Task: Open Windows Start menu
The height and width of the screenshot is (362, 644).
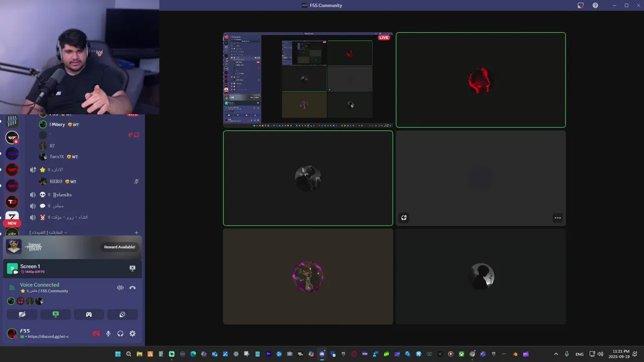Action: point(118,354)
